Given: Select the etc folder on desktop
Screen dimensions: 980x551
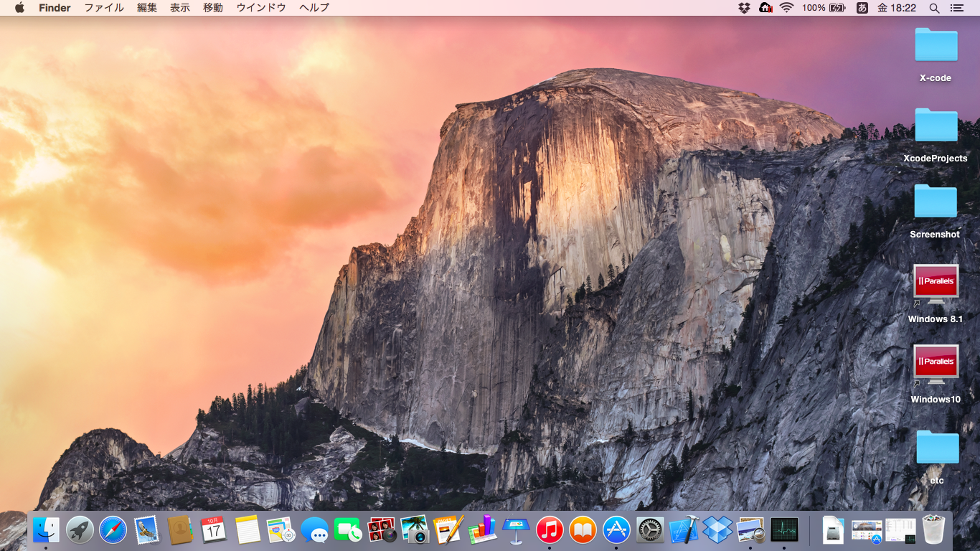Looking at the screenshot, I should [x=937, y=456].
